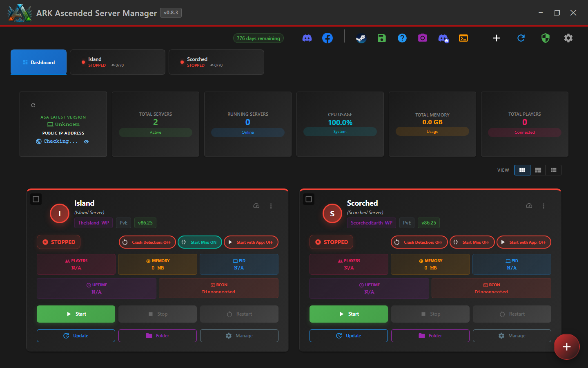The height and width of the screenshot is (368, 588).
Task: Click the green shield security icon
Action: click(546, 38)
